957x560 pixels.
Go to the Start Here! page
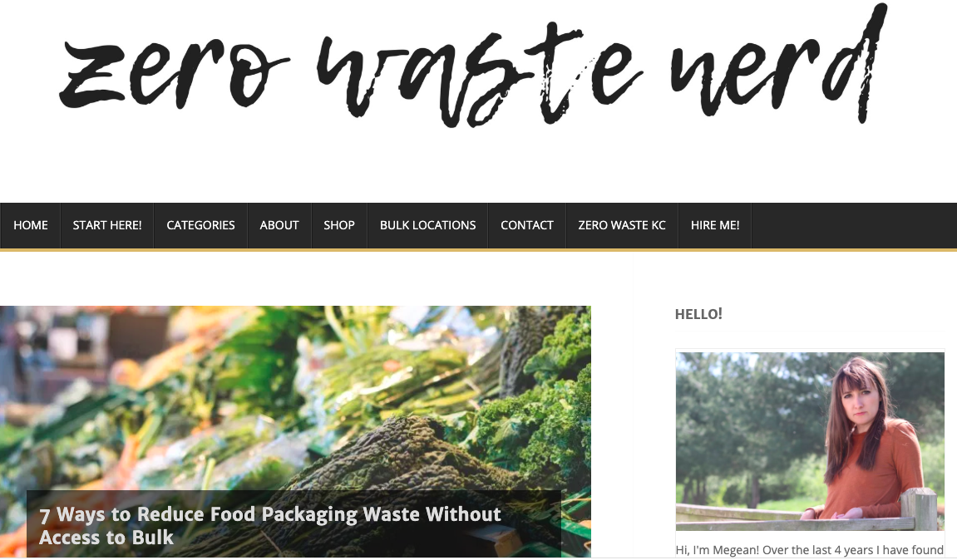tap(106, 225)
